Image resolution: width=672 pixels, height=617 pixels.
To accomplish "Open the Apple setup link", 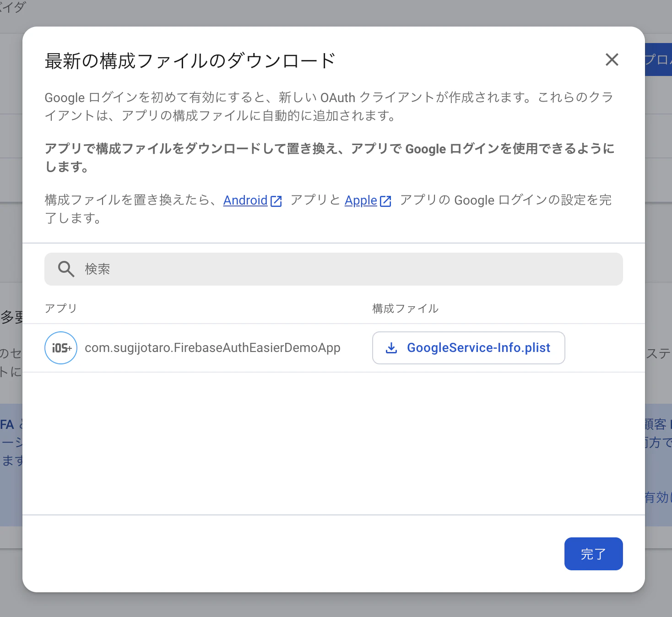I will click(x=361, y=200).
